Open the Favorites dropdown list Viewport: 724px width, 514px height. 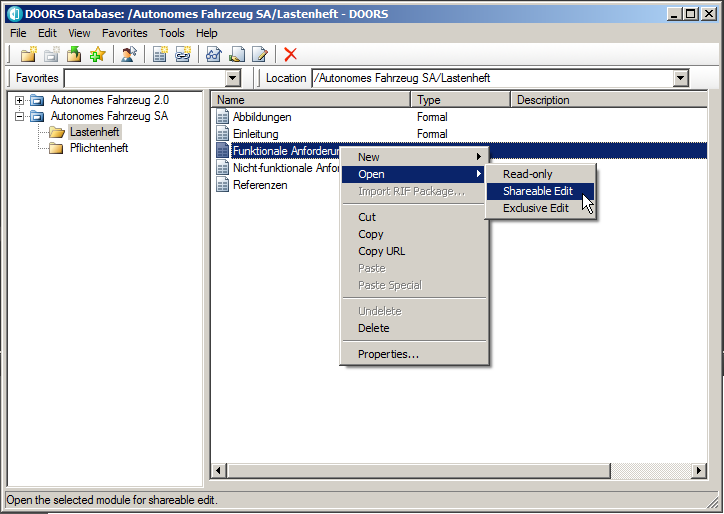(x=233, y=78)
